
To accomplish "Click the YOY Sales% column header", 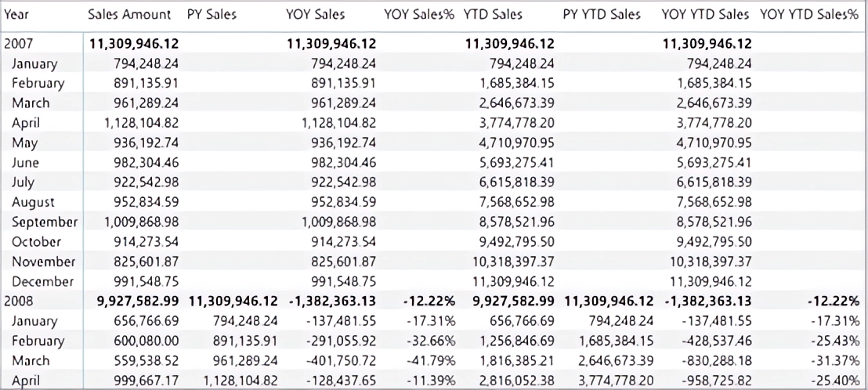I will (x=419, y=15).
